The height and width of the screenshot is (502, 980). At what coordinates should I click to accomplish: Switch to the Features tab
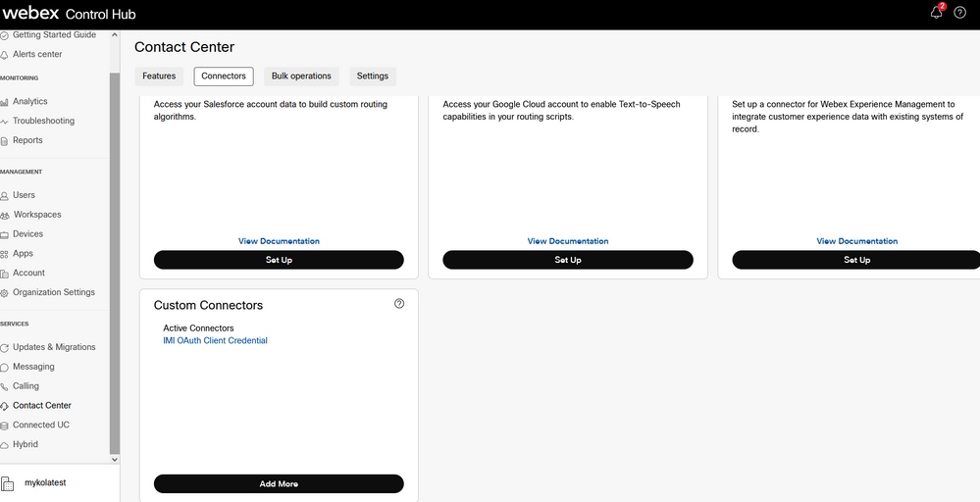pyautogui.click(x=159, y=76)
